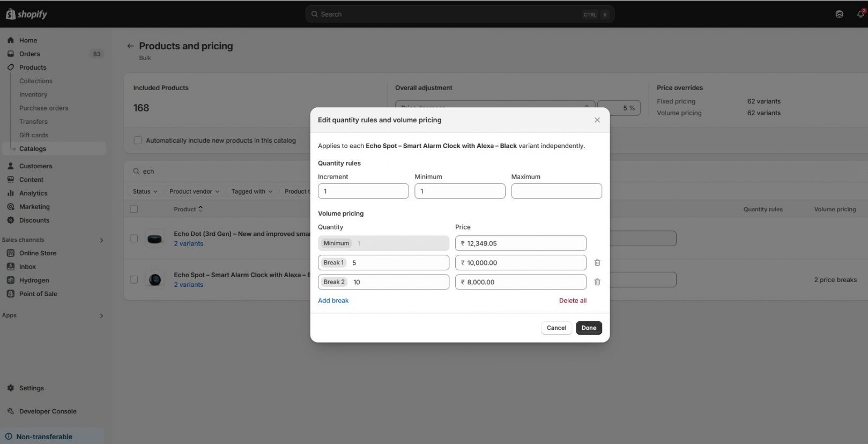Open the notifications bell
Viewport: 868px width, 444px height.
coord(860,14)
